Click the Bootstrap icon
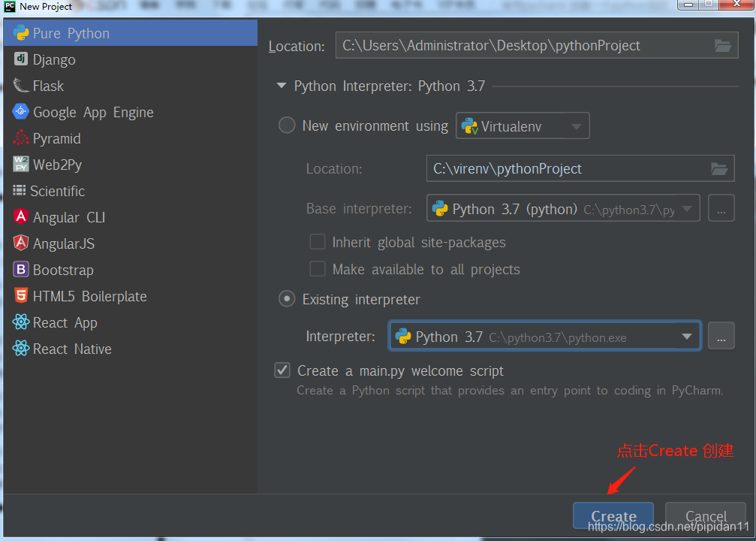Viewport: 756px width, 541px height. [20, 269]
